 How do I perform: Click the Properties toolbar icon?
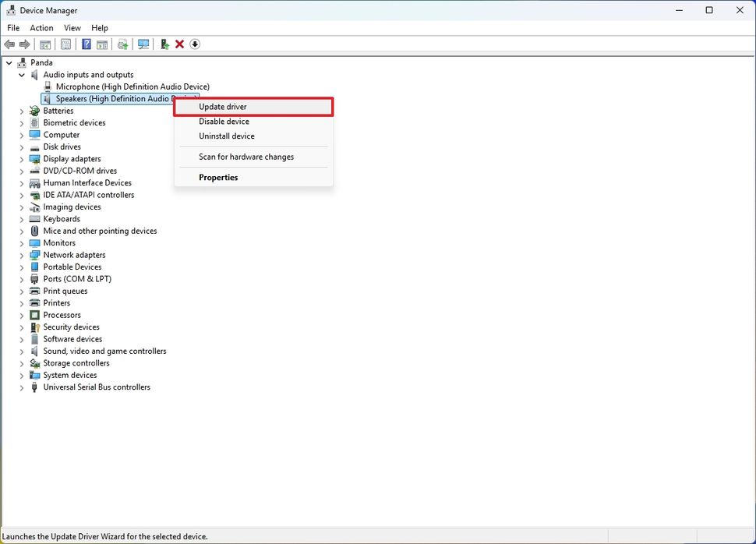click(x=65, y=44)
